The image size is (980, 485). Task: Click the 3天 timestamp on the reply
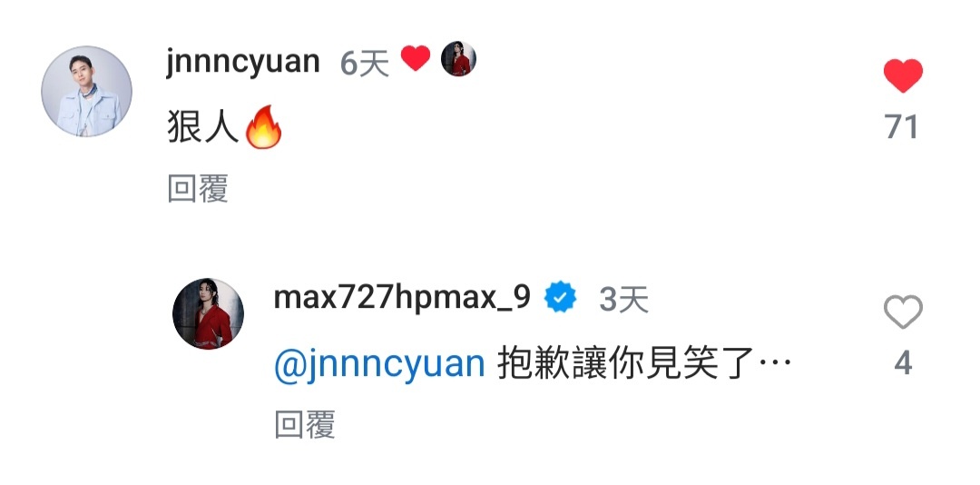pos(624,301)
